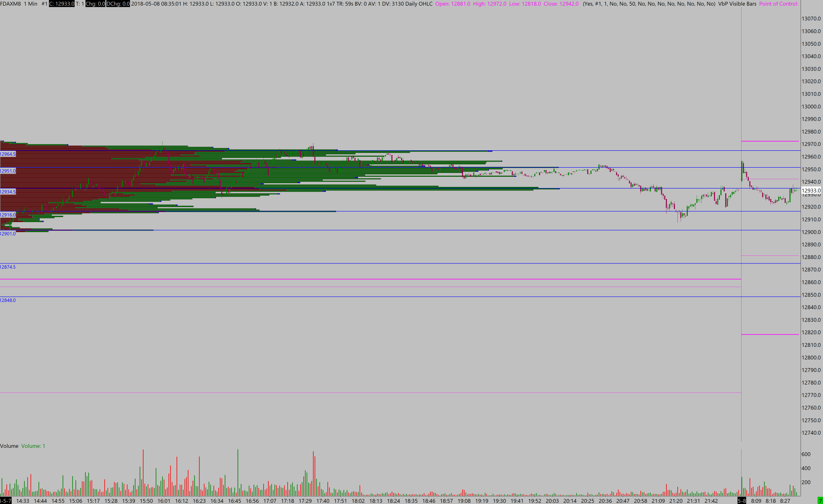Click the 8:27 time axis label
The image size is (823, 504).
tap(785, 501)
